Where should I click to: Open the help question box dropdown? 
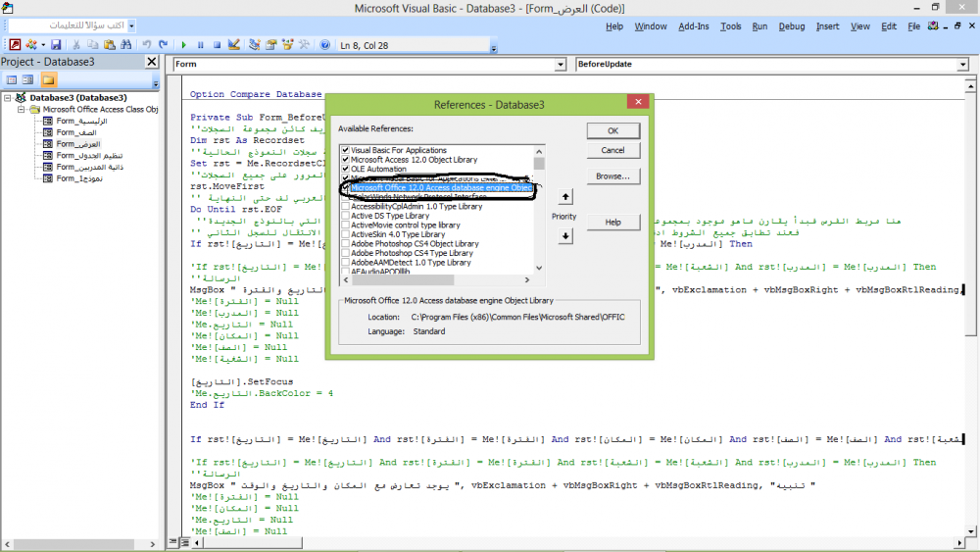click(131, 25)
